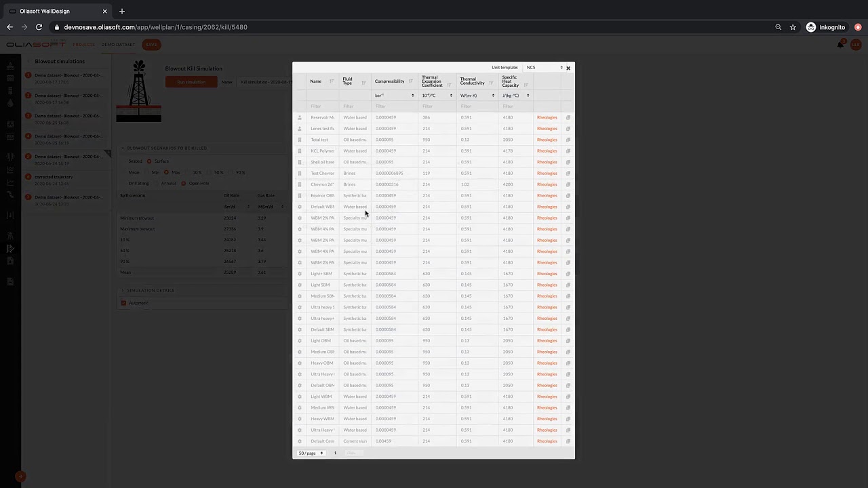Click the drag handle on Reservoir Mud row
Image resolution: width=868 pixels, height=488 pixels.
tap(300, 117)
